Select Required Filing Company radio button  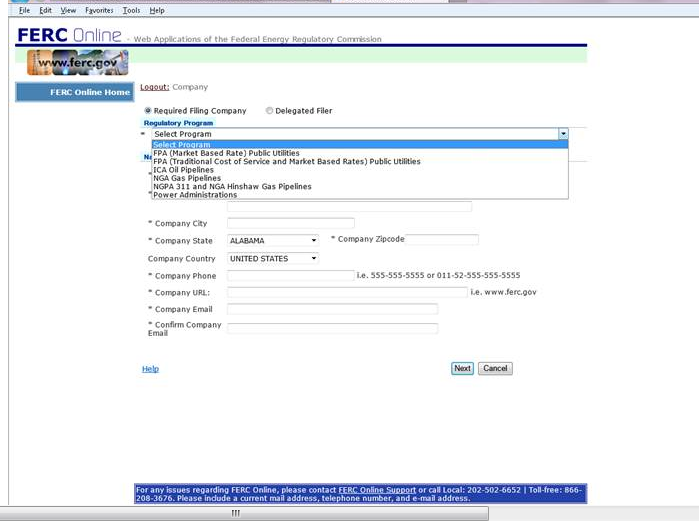pos(148,111)
